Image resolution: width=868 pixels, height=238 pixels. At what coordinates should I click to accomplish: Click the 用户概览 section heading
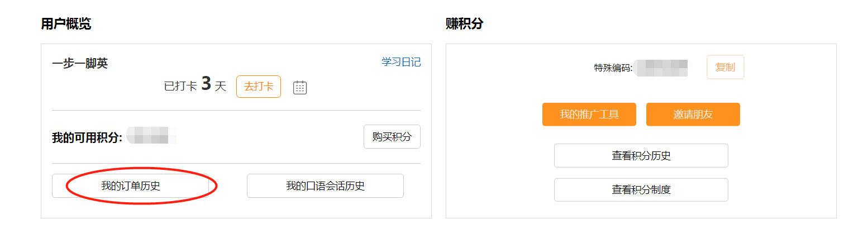(66, 23)
